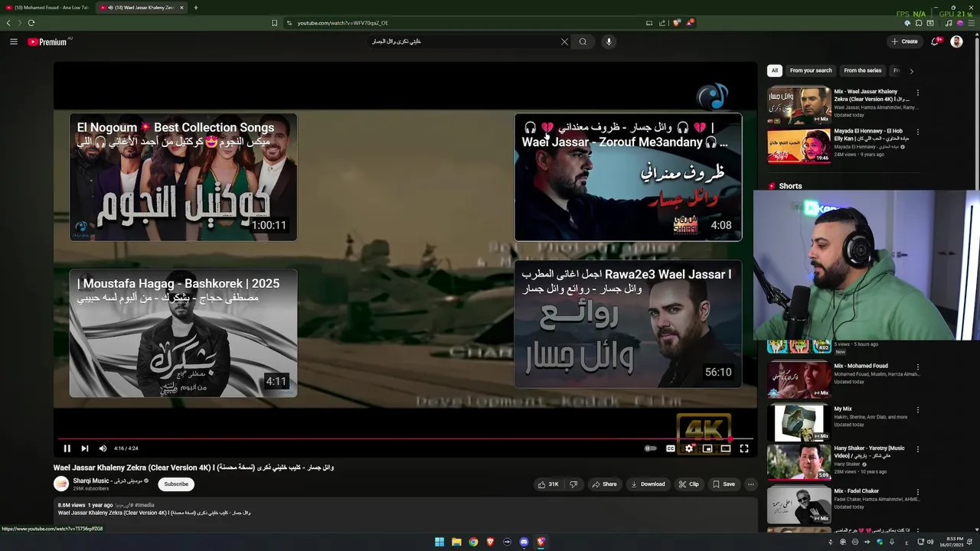Viewport: 980px width, 551px height.
Task: Like the video with 31K likes
Action: 548,484
